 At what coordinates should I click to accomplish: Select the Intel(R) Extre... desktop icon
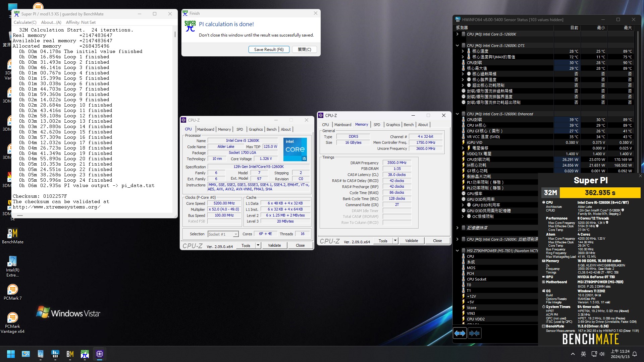(x=13, y=266)
